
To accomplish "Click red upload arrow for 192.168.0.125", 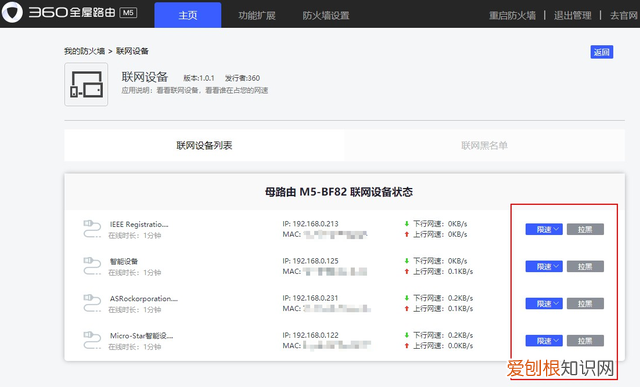I will pos(407,271).
